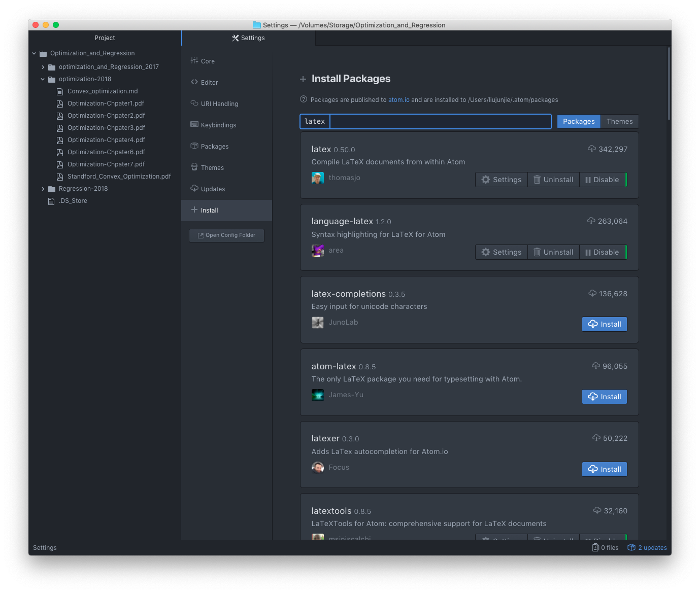The width and height of the screenshot is (700, 593).
Task: Expand the optimization_and_Regression_2017 folder chevron
Action: point(43,67)
